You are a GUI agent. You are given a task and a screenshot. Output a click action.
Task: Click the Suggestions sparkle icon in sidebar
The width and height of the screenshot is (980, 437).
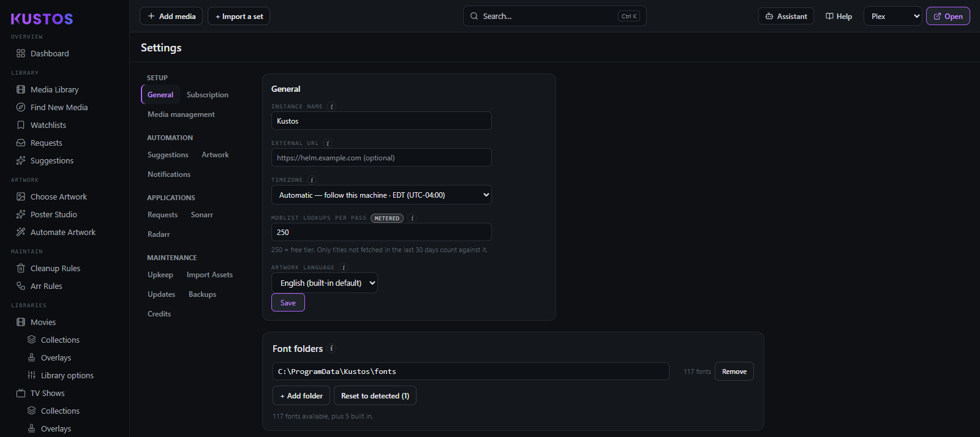(x=21, y=160)
